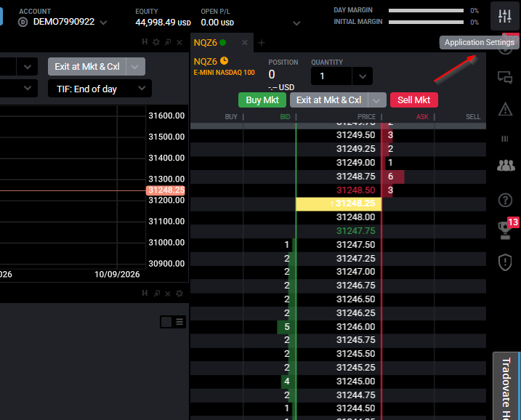
Task: Click highlighted last price 31248.25 in DOM
Action: point(339,203)
